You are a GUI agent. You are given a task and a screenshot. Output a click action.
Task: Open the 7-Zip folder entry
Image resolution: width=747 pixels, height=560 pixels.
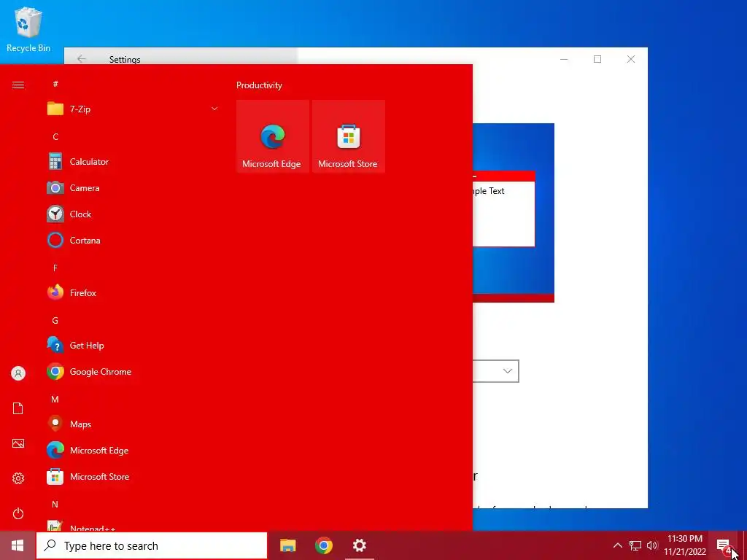coord(133,109)
